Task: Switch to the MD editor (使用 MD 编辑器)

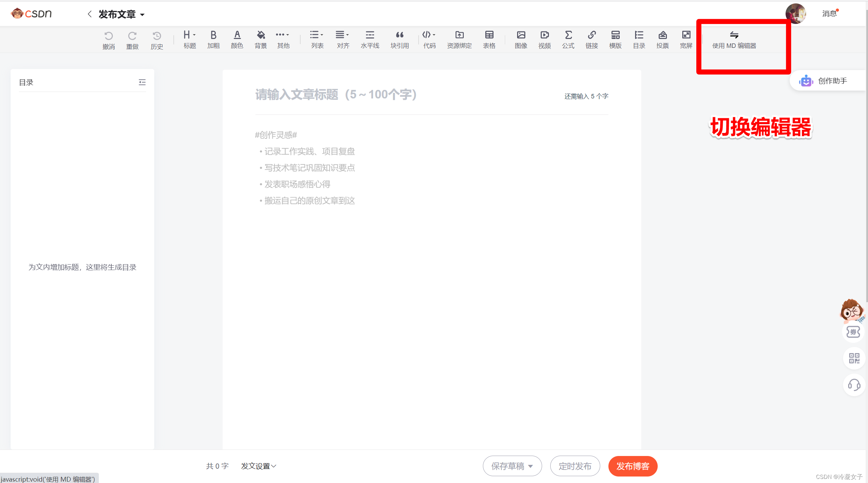Action: point(734,40)
